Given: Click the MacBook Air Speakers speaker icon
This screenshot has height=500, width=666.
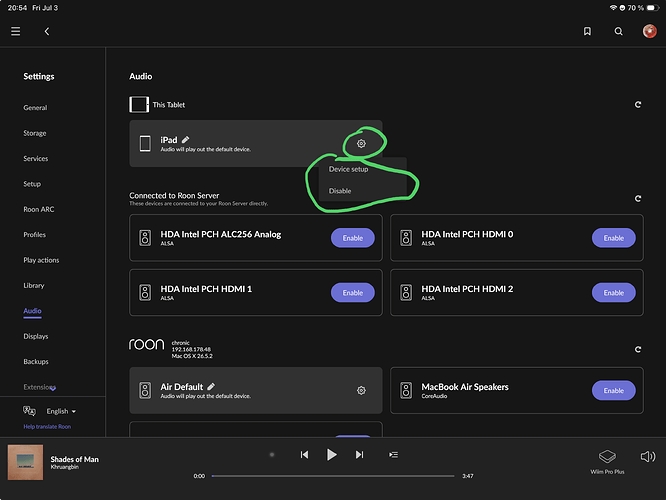Looking at the screenshot, I should coord(406,390).
